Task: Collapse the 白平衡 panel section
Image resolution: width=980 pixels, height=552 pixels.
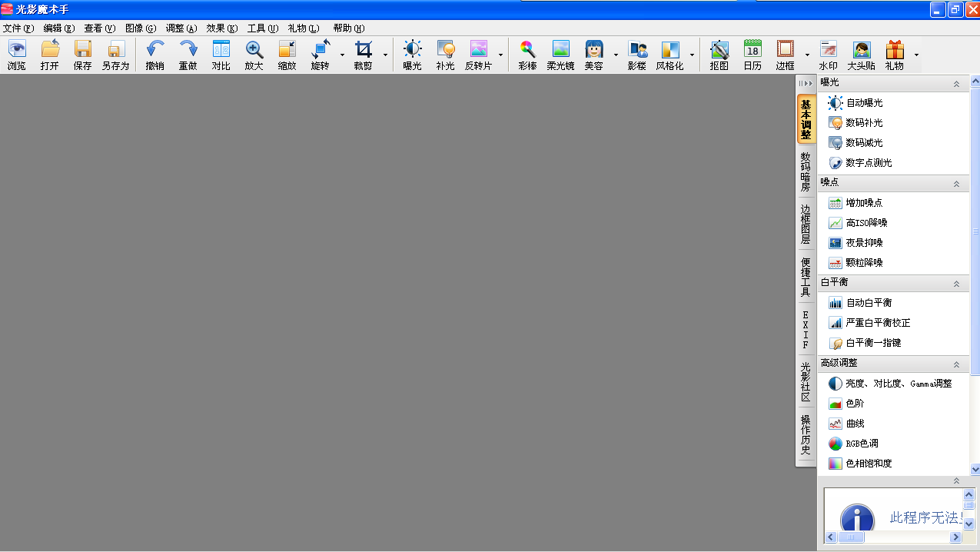Action: pos(957,284)
